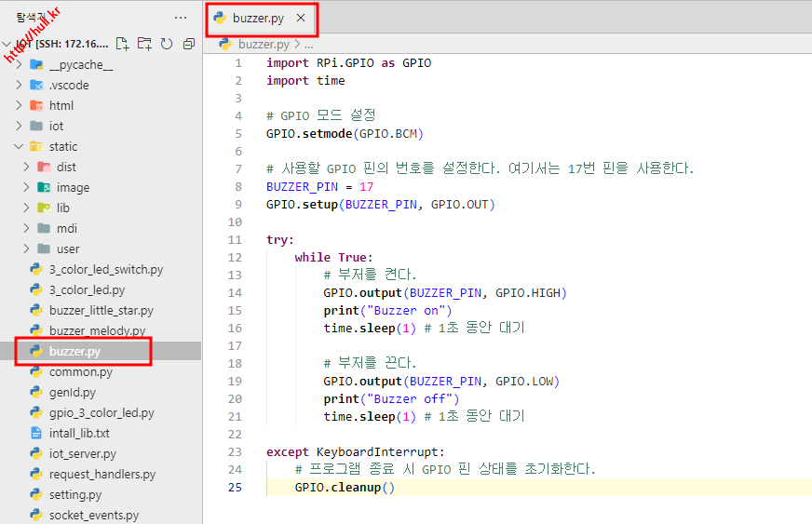Close the buzzer.py editor tab
812x524 pixels.
click(x=300, y=19)
